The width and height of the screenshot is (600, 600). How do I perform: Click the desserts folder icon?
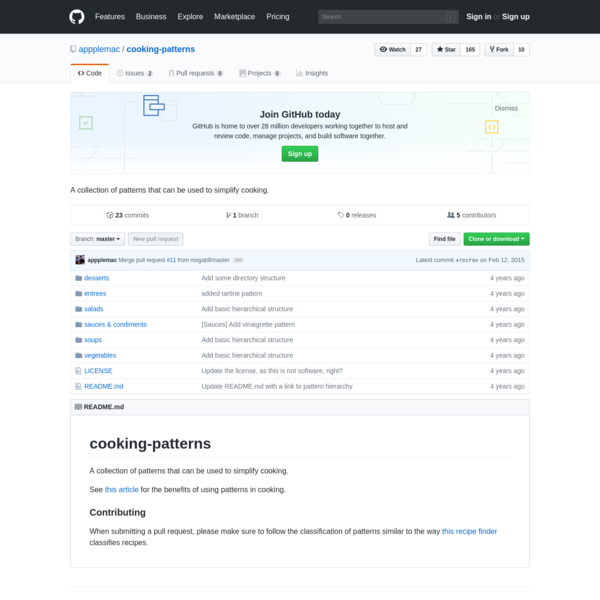pos(78,278)
